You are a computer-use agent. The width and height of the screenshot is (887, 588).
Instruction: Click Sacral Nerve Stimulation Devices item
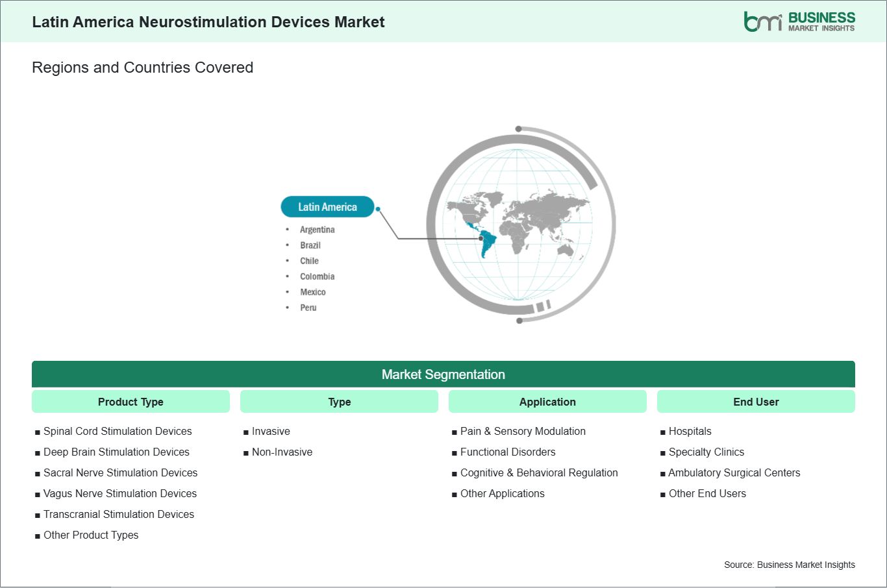[x=120, y=472]
